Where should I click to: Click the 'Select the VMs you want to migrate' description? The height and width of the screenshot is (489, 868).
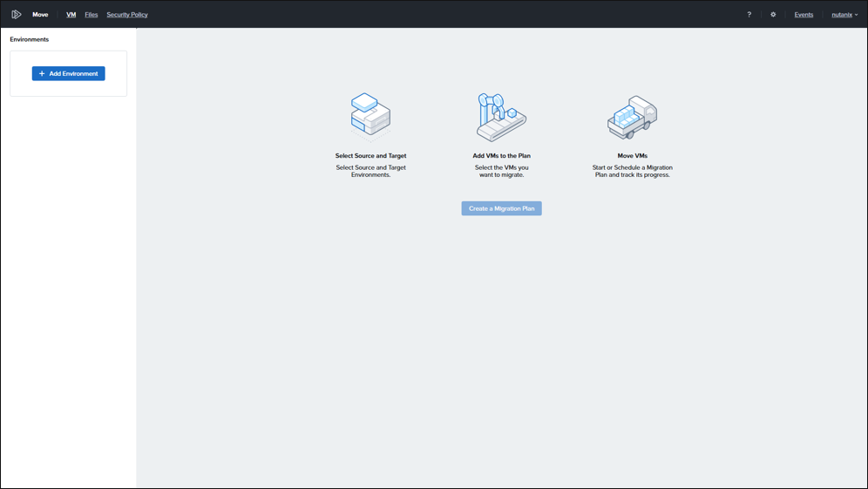pyautogui.click(x=501, y=171)
